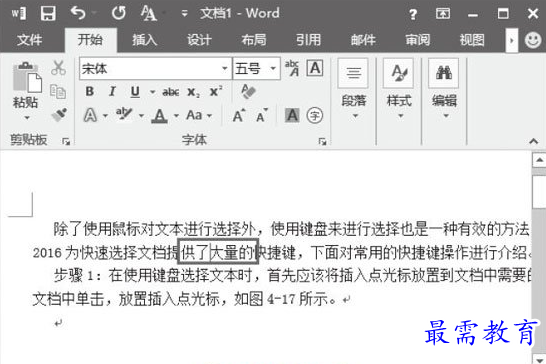
Task: Toggle strikethrough abc formatting
Action: (171, 92)
